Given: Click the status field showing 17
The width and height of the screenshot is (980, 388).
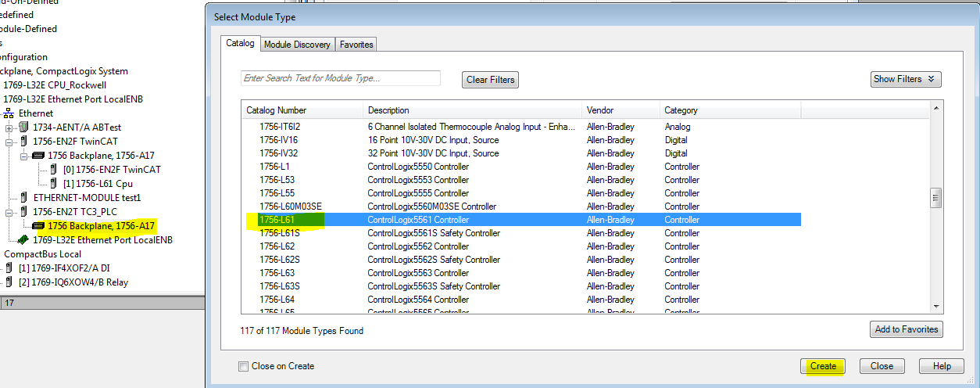Looking at the screenshot, I should coord(102,303).
